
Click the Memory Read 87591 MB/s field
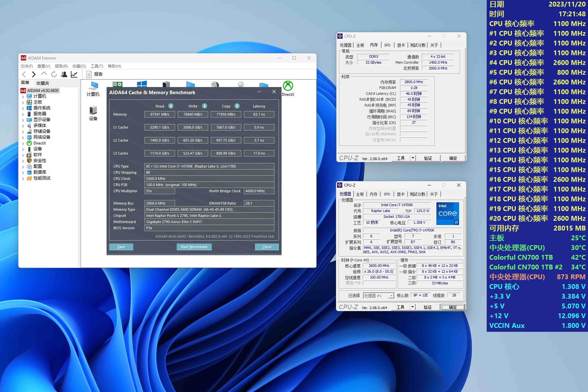(160, 114)
